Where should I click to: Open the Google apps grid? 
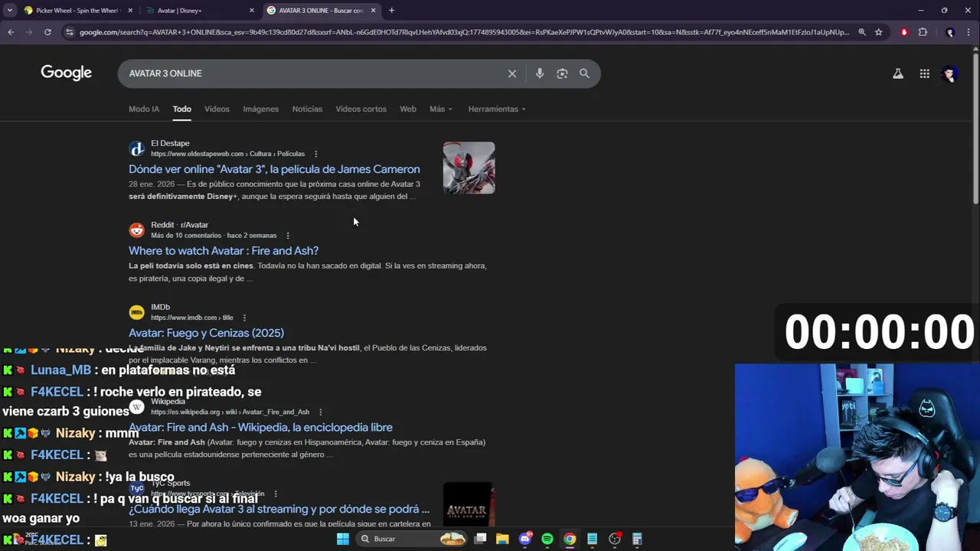(925, 73)
